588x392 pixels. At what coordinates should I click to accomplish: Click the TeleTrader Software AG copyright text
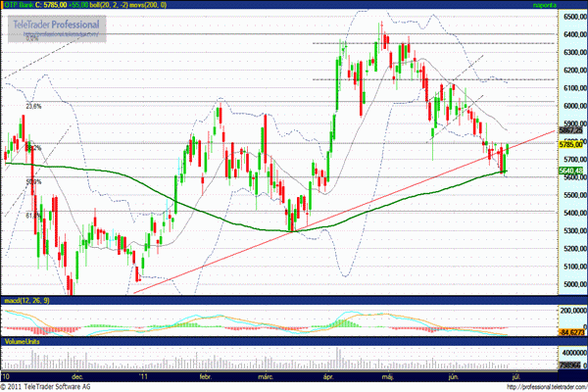point(59,386)
